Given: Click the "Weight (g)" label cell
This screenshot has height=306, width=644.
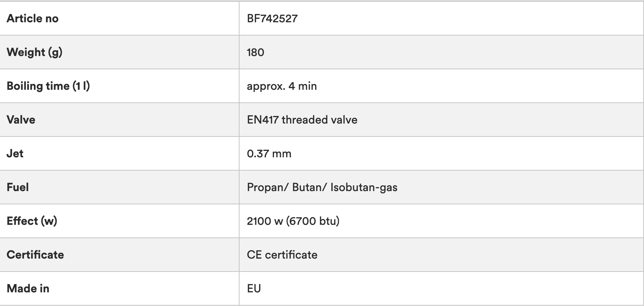Looking at the screenshot, I should [34, 52].
